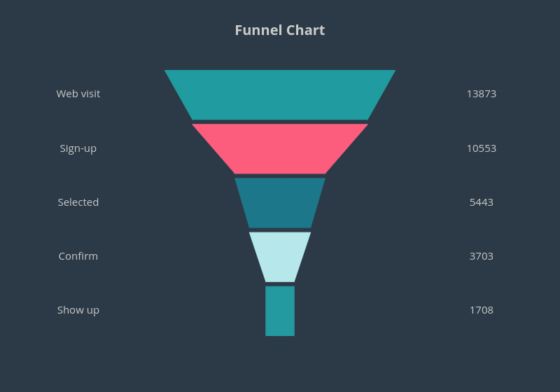This screenshot has height=392, width=560.
Task: Click the pale blue Confirm funnel segment
Action: (280, 256)
